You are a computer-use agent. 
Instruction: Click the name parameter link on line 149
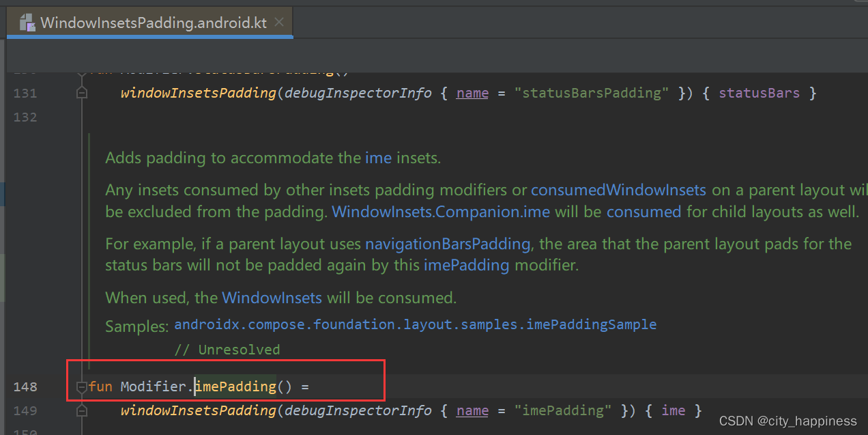(x=472, y=410)
